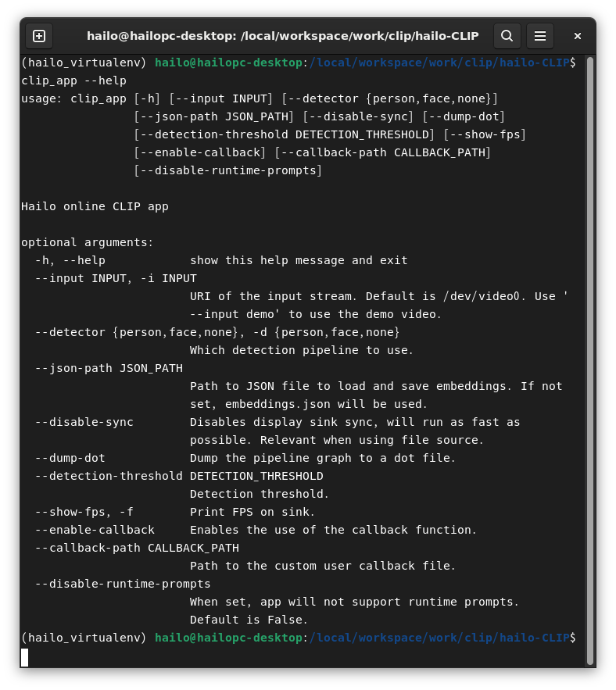Click '--detection-threshold DETECTION_THRESHOLD' option line
Image resolution: width=616 pixels, height=690 pixels.
point(179,476)
